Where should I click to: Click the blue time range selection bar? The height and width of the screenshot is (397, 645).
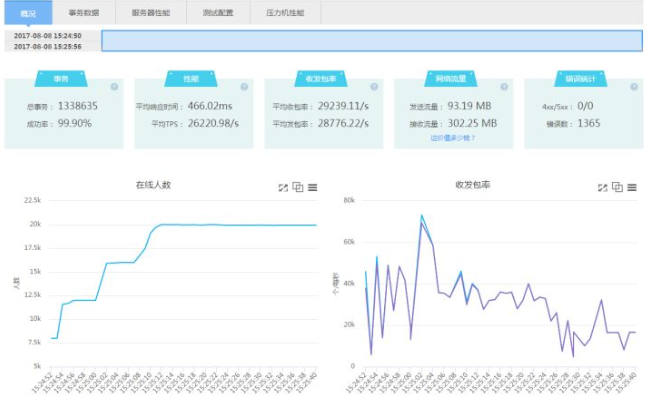pyautogui.click(x=372, y=41)
